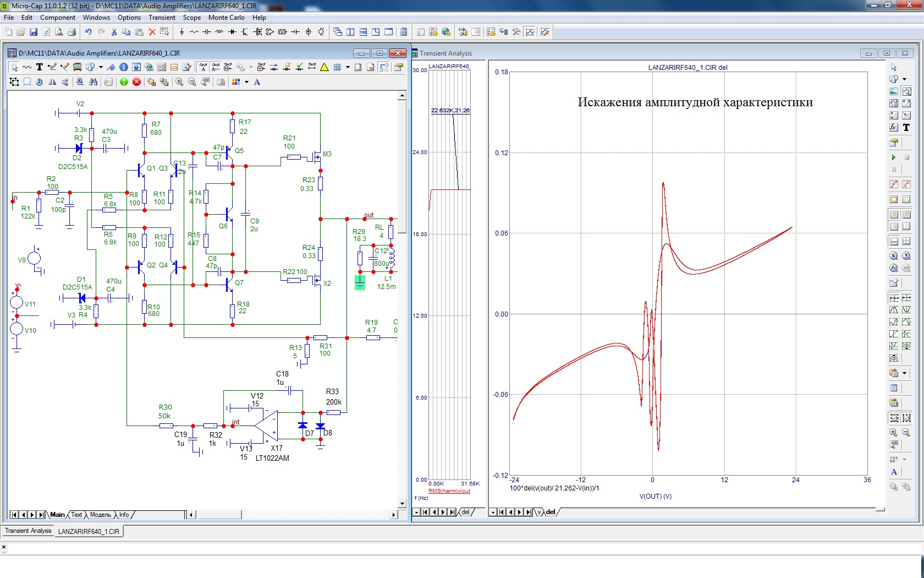This screenshot has width=924, height=578.
Task: Open the Scope menu
Action: tap(191, 18)
